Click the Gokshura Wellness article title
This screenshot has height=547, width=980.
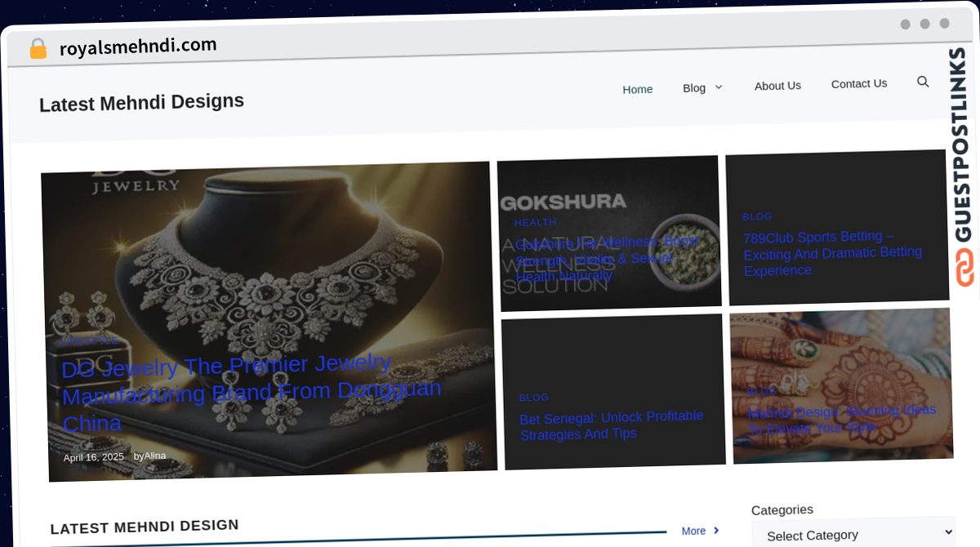click(x=606, y=259)
